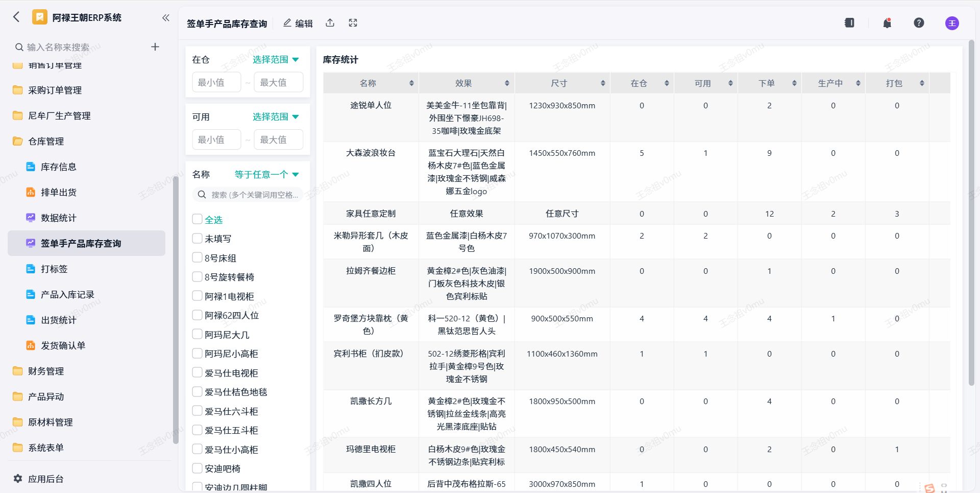
Task: Expand 采购订单管理 folder
Action: [x=86, y=90]
